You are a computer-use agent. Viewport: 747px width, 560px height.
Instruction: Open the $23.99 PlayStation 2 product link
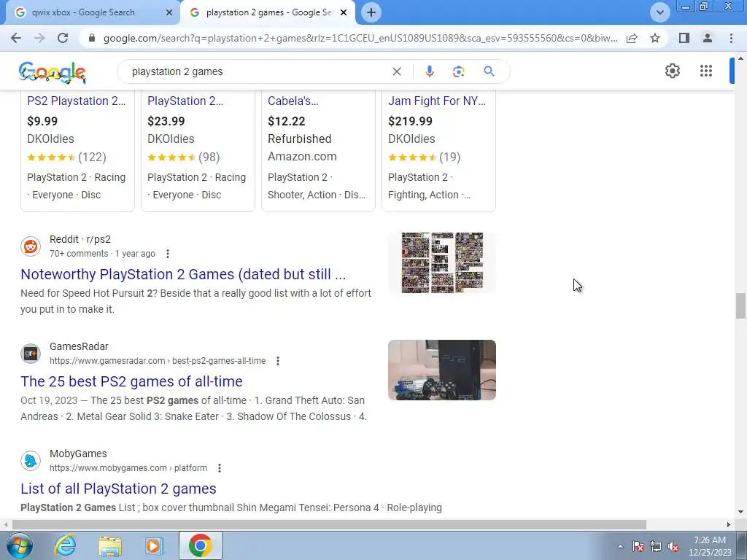point(185,101)
